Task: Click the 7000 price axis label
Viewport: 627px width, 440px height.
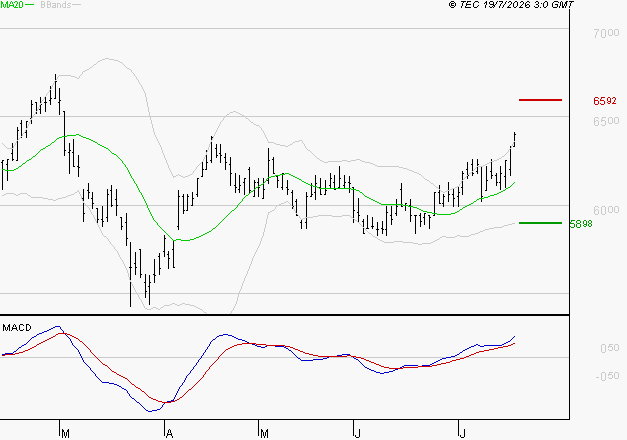Action: (x=606, y=33)
